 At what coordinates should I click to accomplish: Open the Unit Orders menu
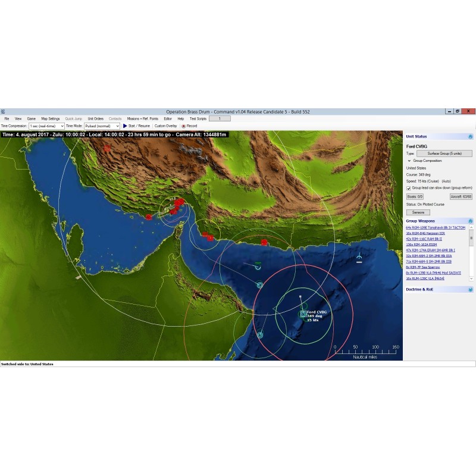[x=95, y=119]
